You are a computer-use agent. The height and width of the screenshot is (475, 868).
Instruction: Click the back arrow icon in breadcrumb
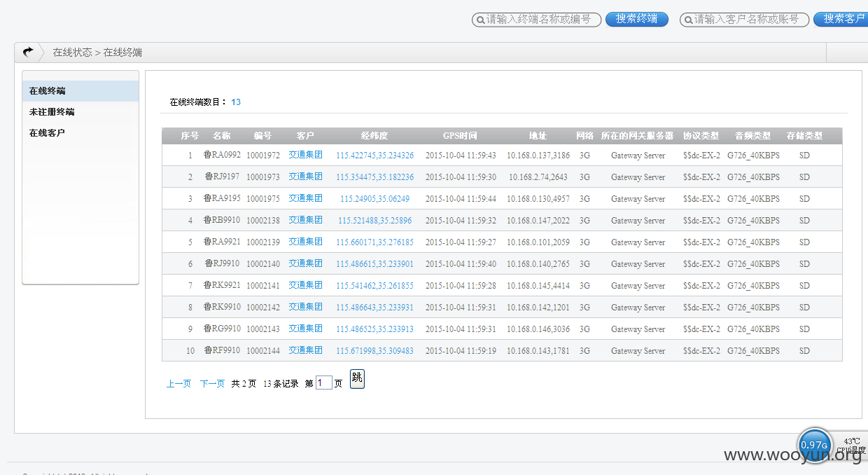pos(27,52)
